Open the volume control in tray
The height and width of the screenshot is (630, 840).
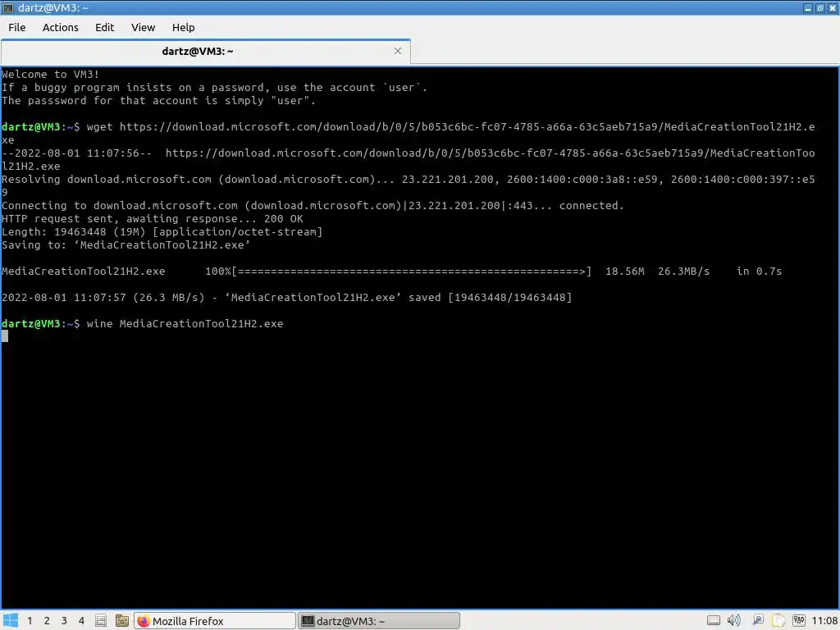point(734,620)
